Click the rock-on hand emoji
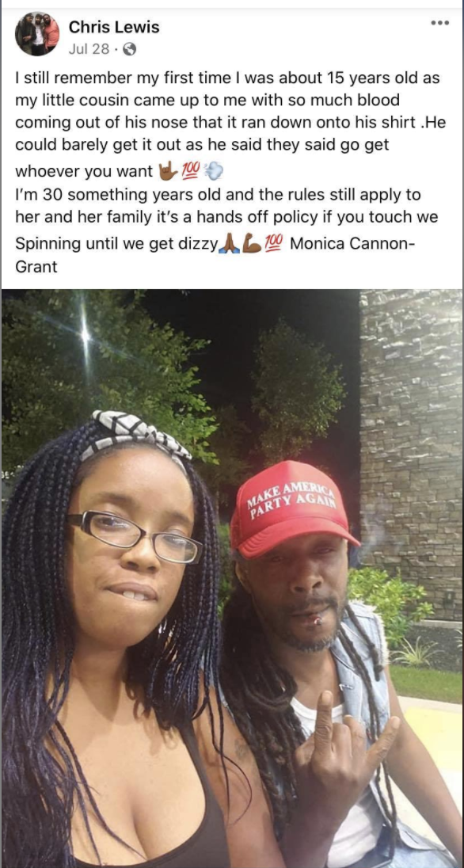The width and height of the screenshot is (464, 868). coord(167,172)
